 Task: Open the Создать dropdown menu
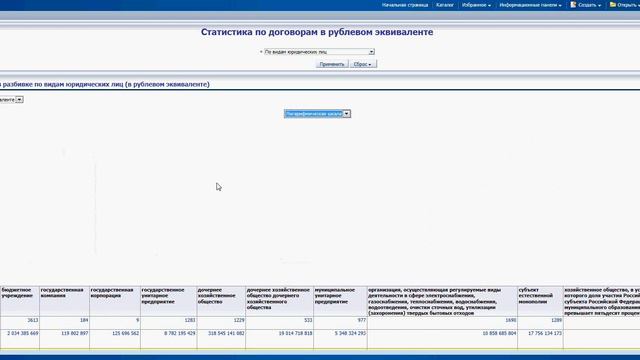pyautogui.click(x=589, y=5)
